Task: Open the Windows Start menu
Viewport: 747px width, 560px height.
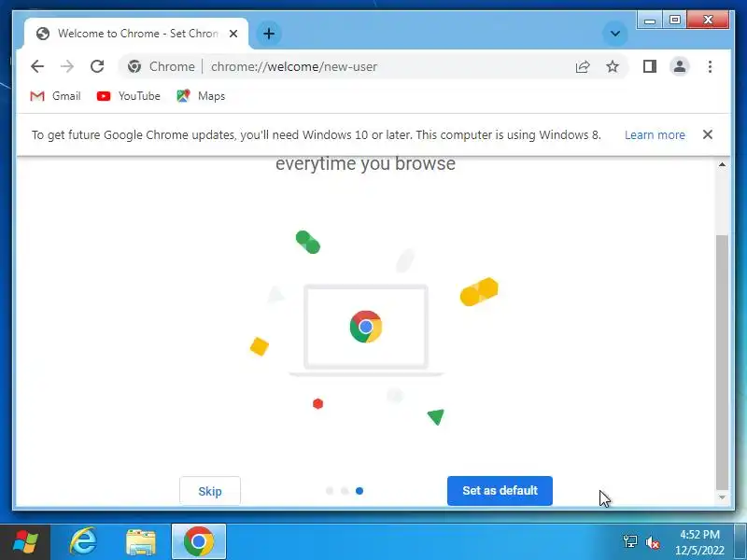Action: click(25, 542)
